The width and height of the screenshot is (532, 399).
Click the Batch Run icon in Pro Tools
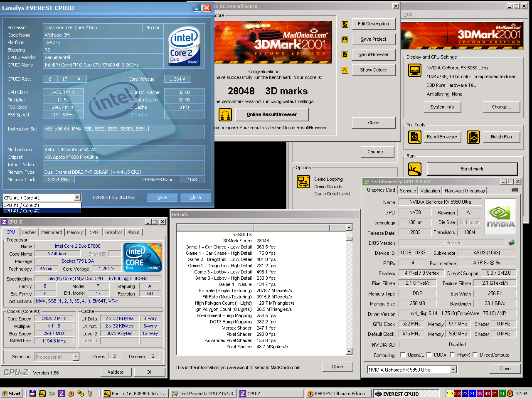coord(473,137)
